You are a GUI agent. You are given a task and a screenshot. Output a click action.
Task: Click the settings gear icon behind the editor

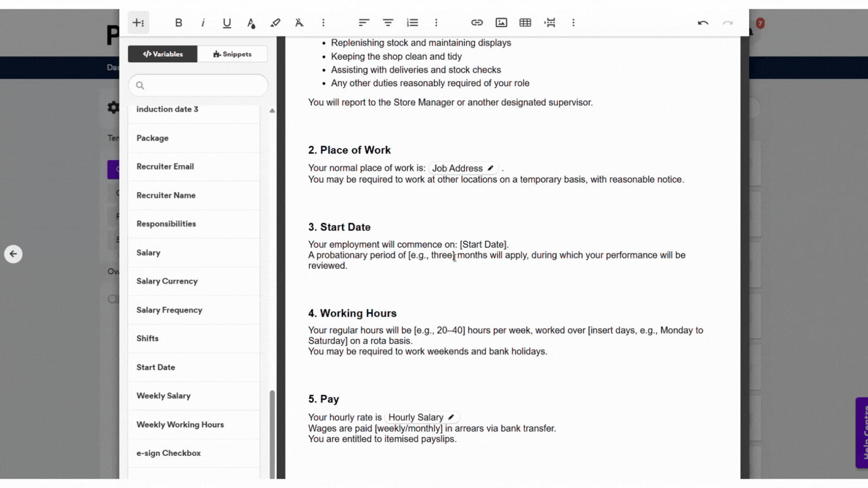coord(113,107)
